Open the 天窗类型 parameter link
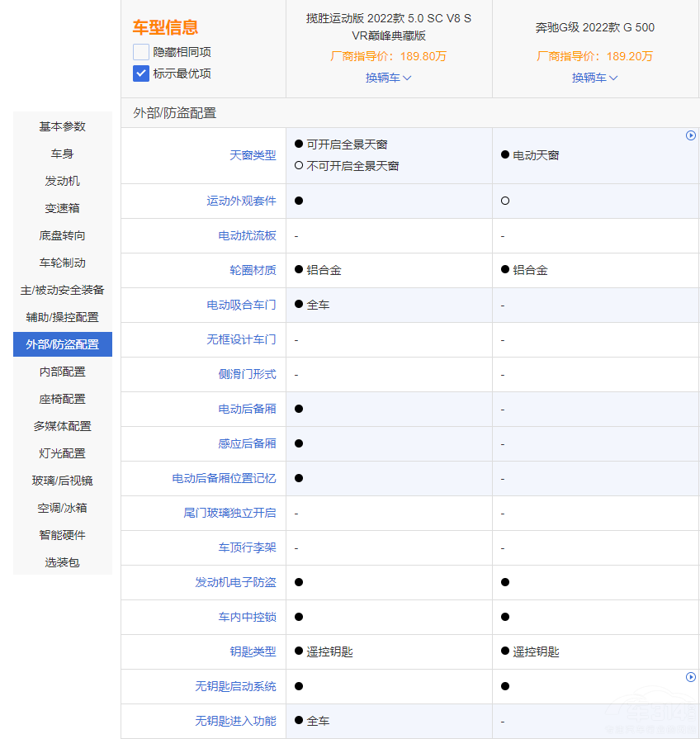Image resolution: width=700 pixels, height=739 pixels. click(x=253, y=155)
